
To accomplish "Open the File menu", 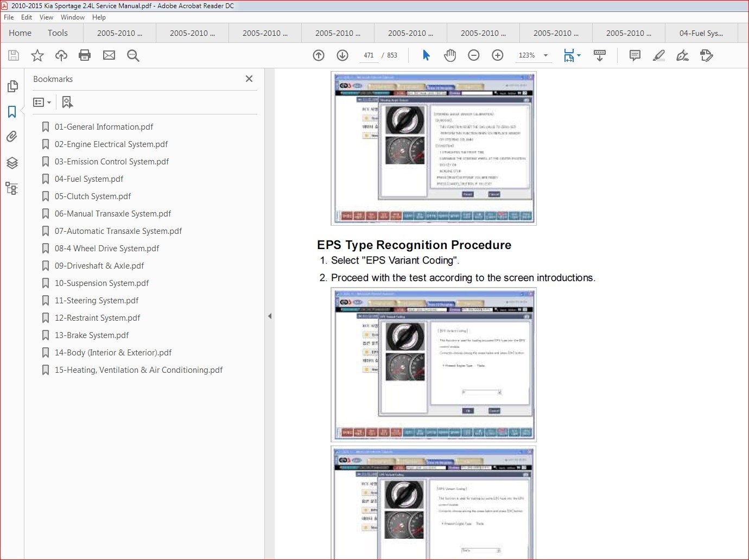I will (9, 17).
